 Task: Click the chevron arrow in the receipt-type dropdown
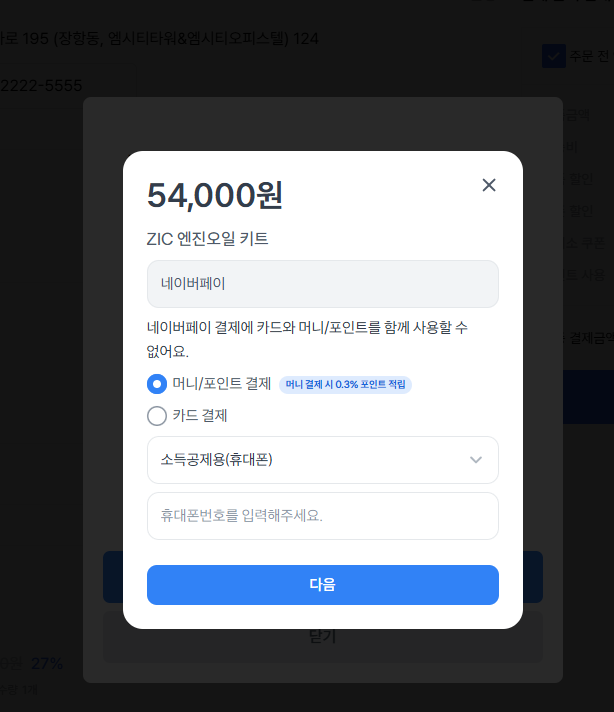pos(476,460)
